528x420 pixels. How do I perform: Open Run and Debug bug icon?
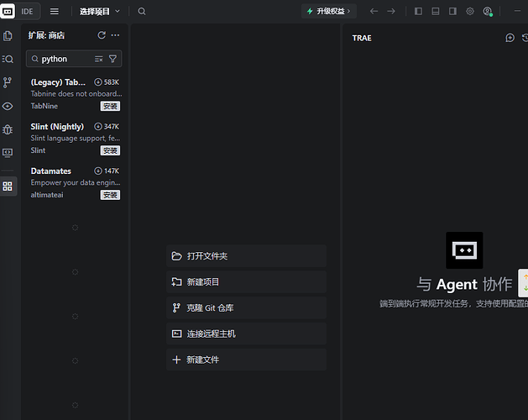coord(8,129)
